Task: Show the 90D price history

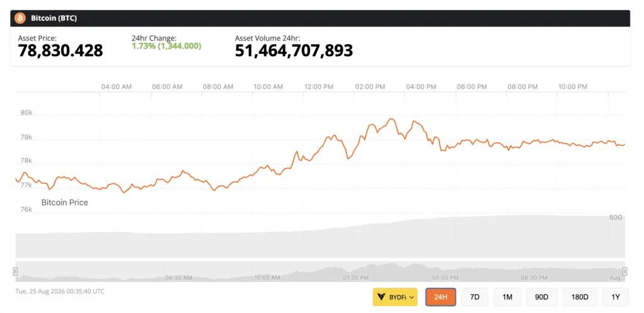Action: pos(541,297)
